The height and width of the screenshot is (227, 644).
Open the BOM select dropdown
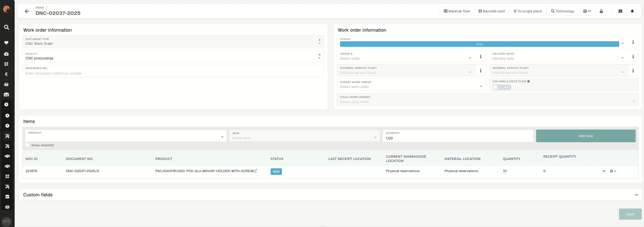click(x=305, y=136)
